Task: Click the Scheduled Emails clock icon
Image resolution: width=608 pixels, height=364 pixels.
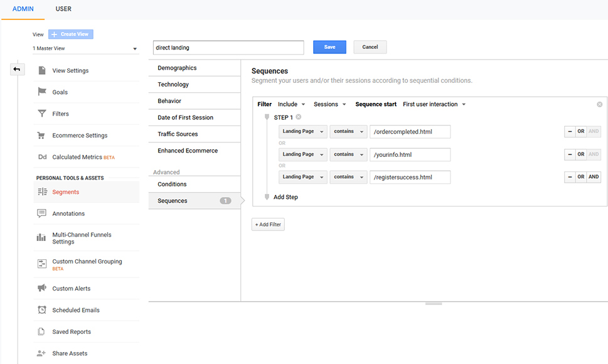Action: click(x=42, y=310)
